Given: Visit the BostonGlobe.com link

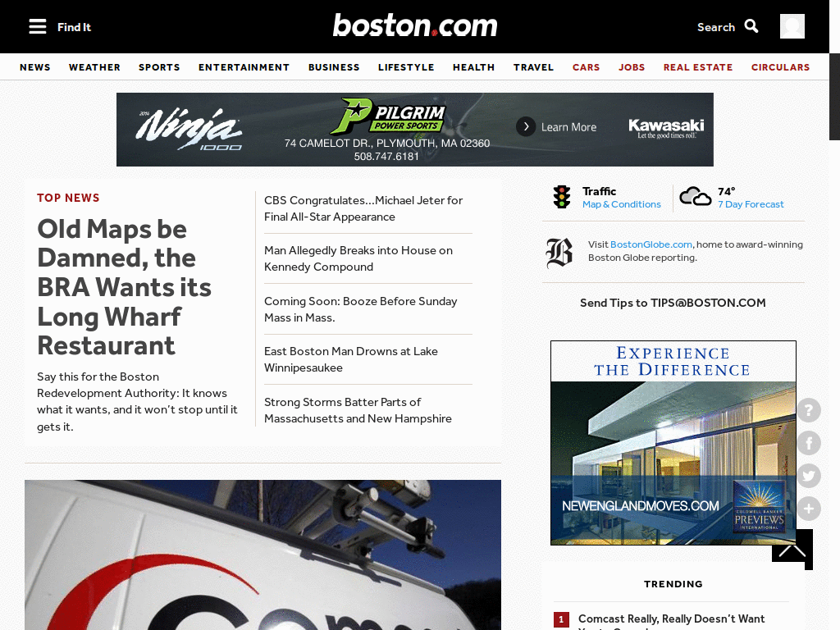Looking at the screenshot, I should [x=651, y=244].
